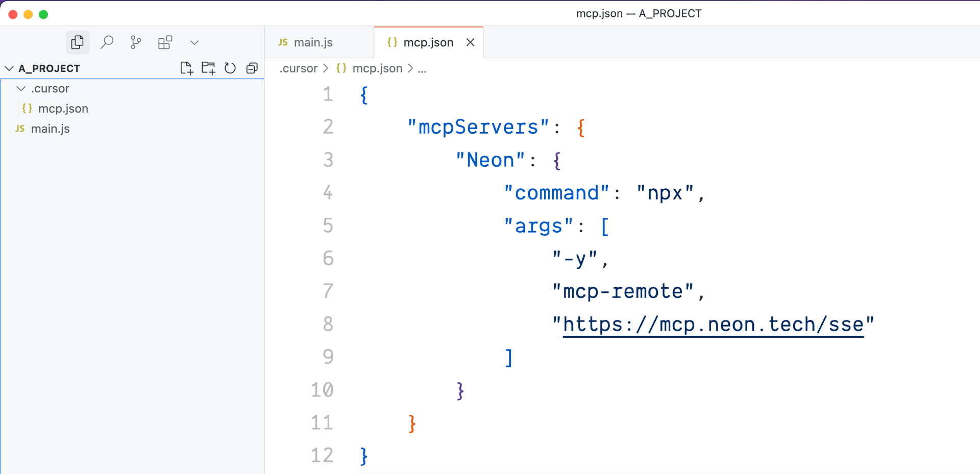Collapse all folders in the Explorer
Screen dimensions: 980x474
(x=252, y=68)
